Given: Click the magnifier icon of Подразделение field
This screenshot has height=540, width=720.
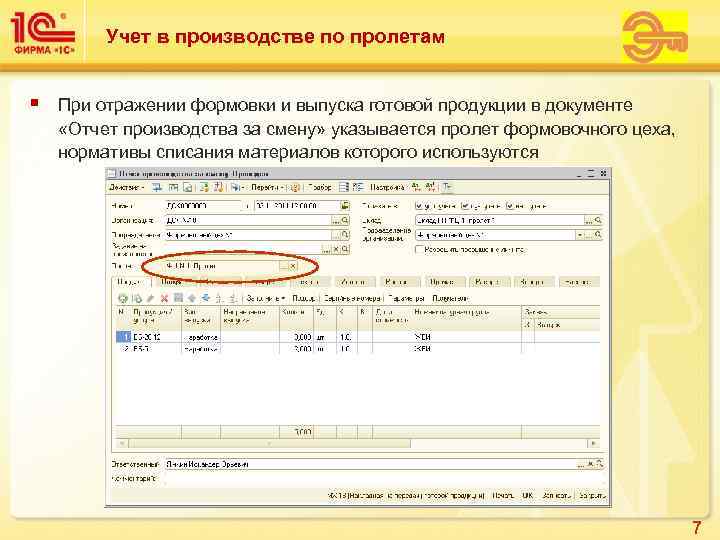Looking at the screenshot, I should [x=345, y=235].
